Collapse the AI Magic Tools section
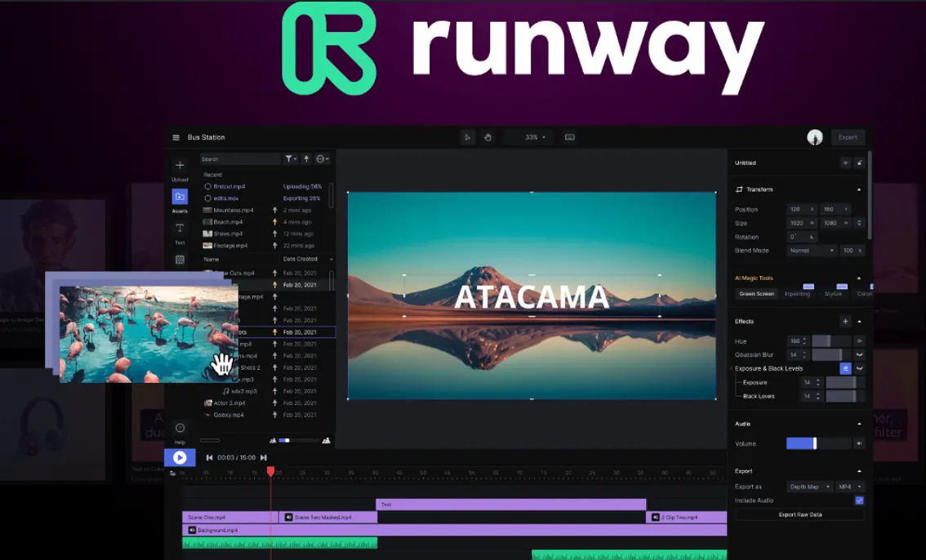926x560 pixels. tap(859, 278)
